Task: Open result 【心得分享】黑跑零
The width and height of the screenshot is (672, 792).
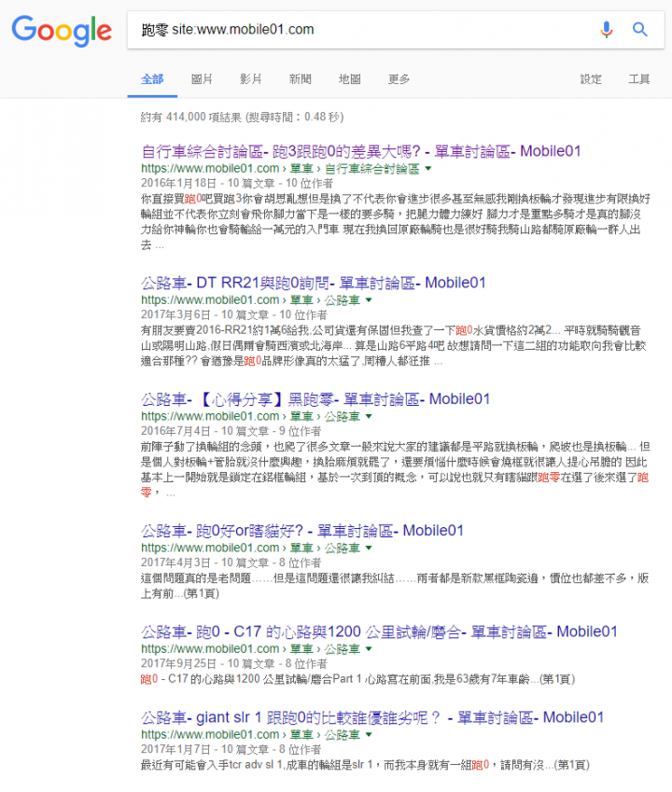Action: click(315, 399)
